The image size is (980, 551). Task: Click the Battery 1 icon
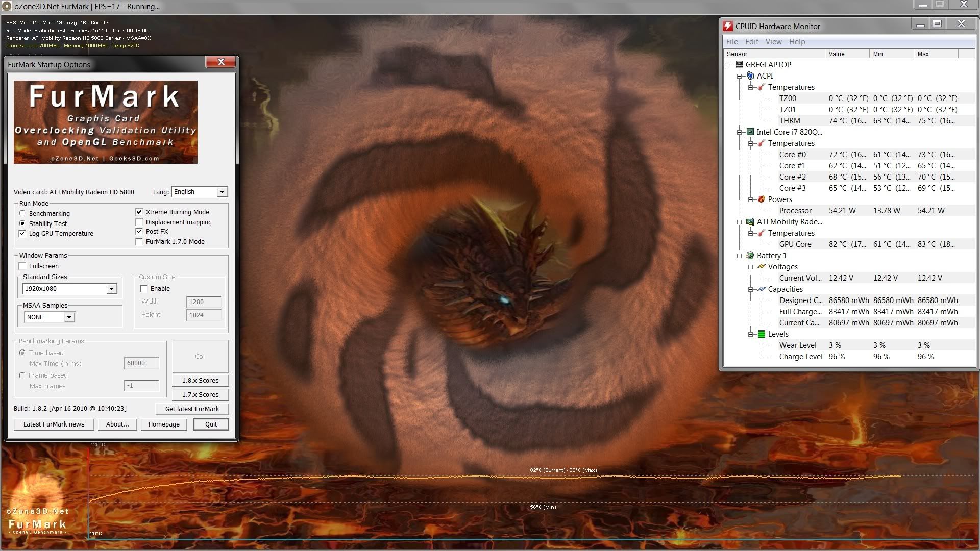[750, 255]
